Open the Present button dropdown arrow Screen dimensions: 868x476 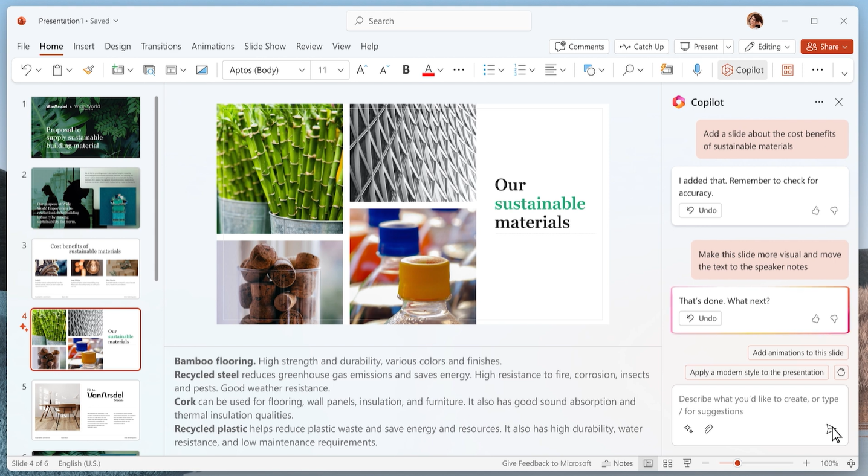(x=728, y=47)
